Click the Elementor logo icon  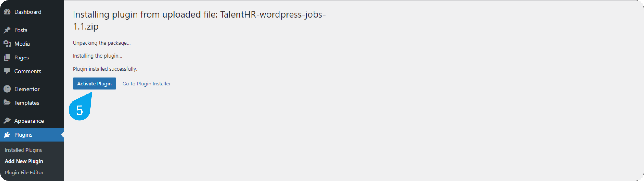pos(7,89)
